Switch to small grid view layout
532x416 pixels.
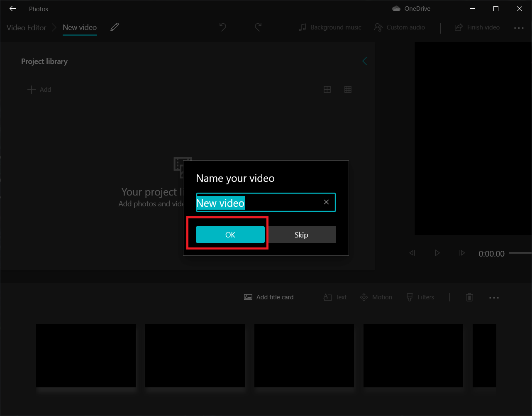(x=348, y=89)
